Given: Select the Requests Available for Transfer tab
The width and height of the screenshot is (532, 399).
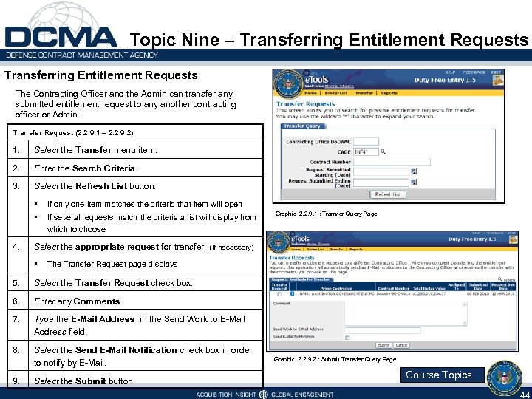Looking at the screenshot, I should tap(301, 279).
